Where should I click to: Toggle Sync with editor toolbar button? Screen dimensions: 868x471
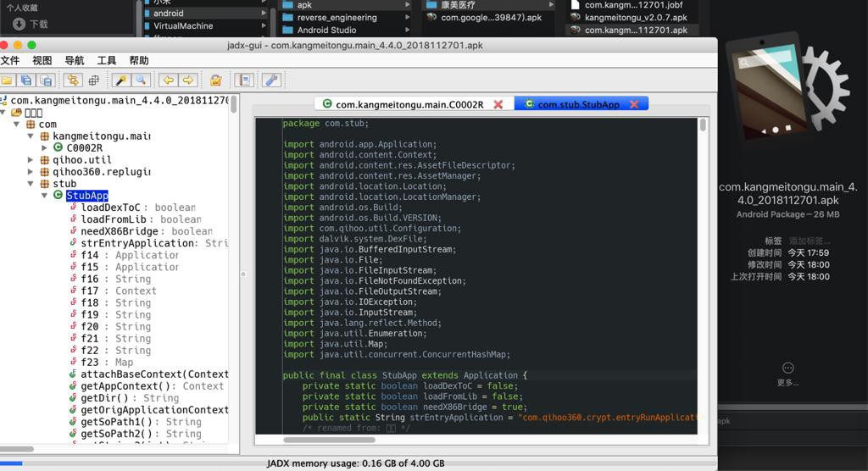(x=73, y=80)
